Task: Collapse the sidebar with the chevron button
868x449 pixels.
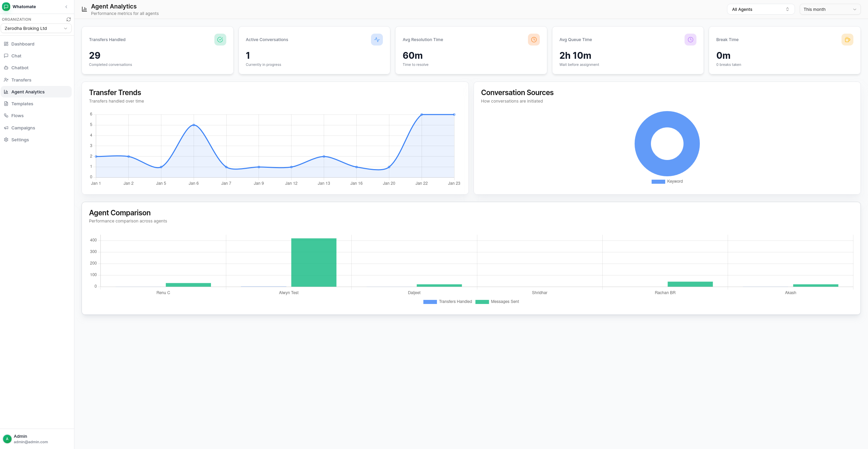Action: pyautogui.click(x=66, y=6)
